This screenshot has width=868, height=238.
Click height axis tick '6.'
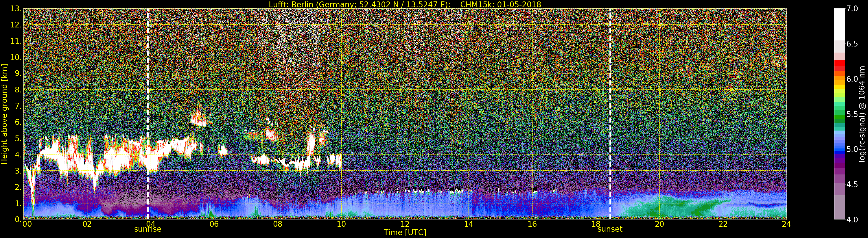coord(18,122)
